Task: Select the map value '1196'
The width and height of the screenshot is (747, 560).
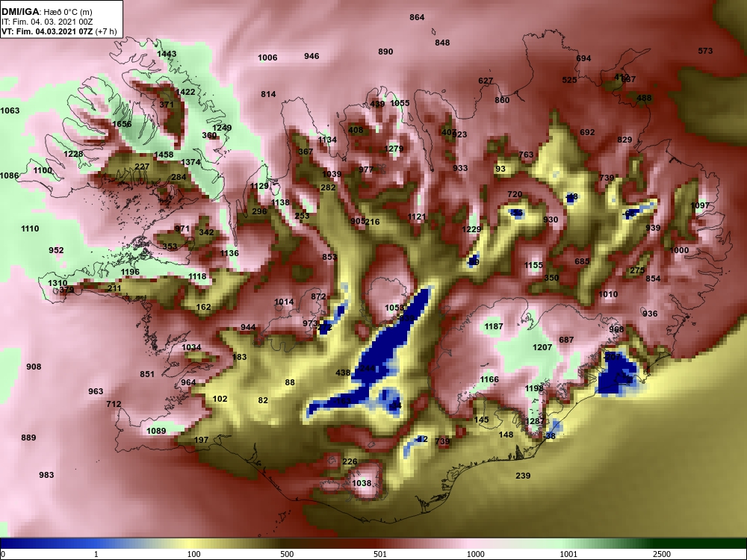Action: [x=130, y=272]
